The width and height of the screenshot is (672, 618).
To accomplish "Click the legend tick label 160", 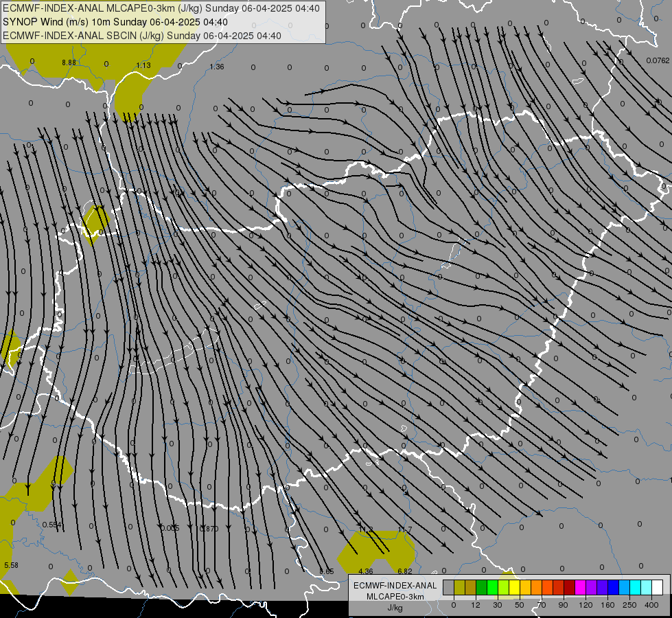I will (x=607, y=605).
